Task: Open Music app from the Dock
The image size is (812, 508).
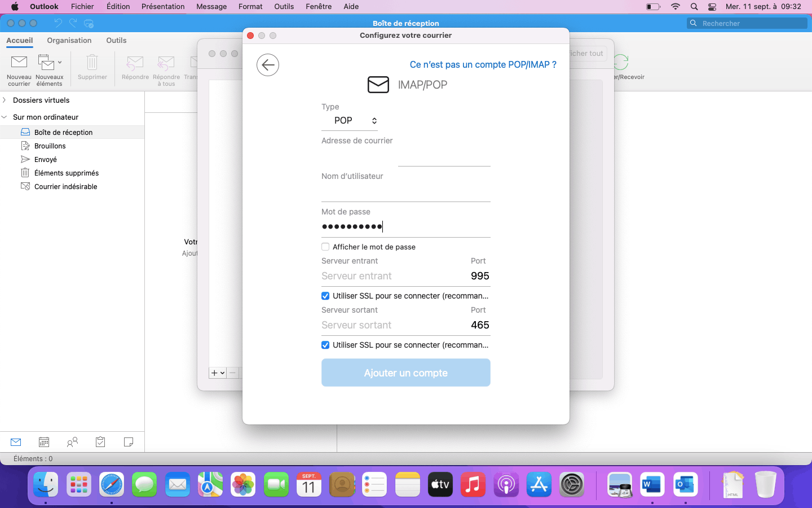Action: (473, 484)
